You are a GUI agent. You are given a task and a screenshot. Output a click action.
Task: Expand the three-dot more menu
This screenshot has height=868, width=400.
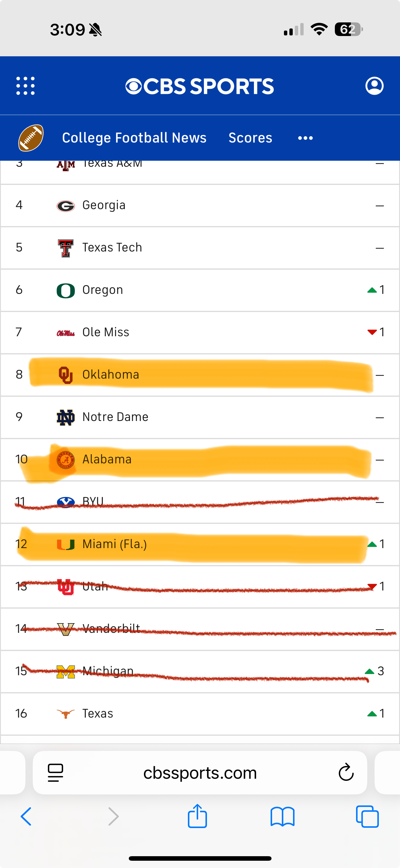pos(305,138)
